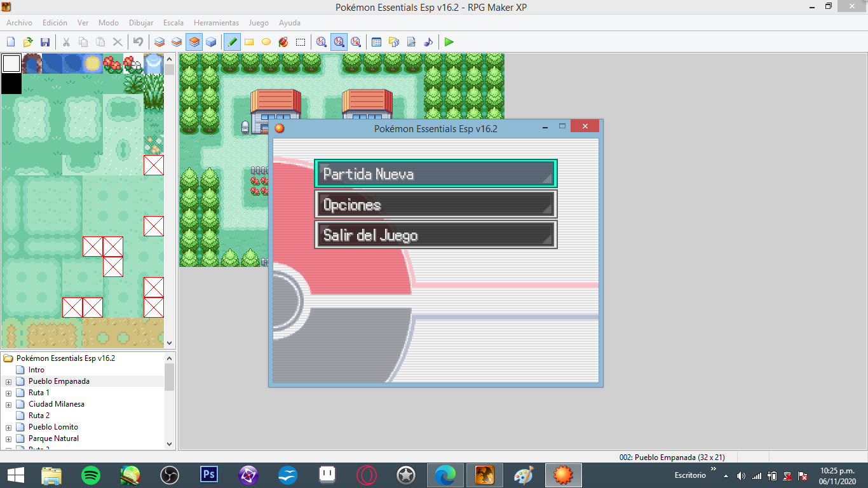
Task: Select the Rectangle drawing tool
Action: pyautogui.click(x=249, y=42)
